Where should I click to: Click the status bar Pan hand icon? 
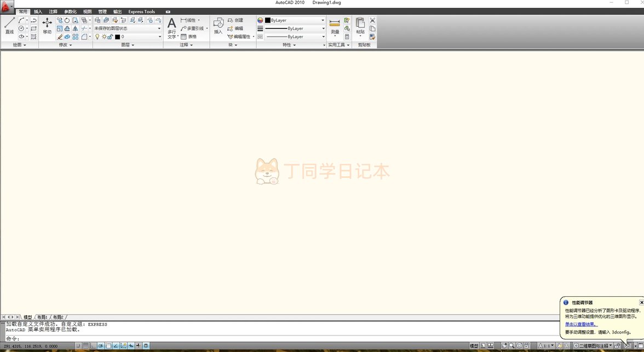click(504, 346)
